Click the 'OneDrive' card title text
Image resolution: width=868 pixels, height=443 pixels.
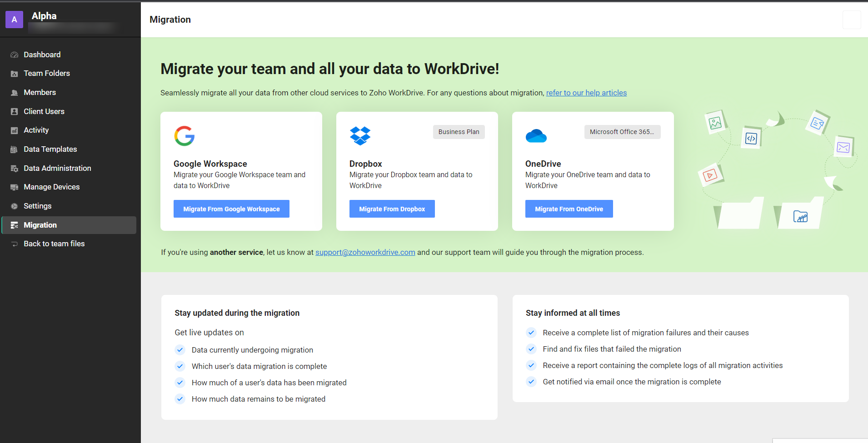click(543, 164)
